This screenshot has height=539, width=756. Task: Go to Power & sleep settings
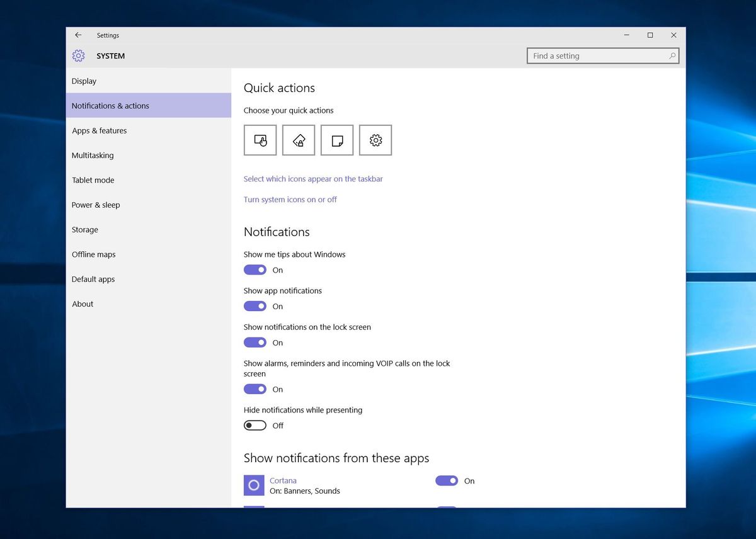[x=96, y=205]
